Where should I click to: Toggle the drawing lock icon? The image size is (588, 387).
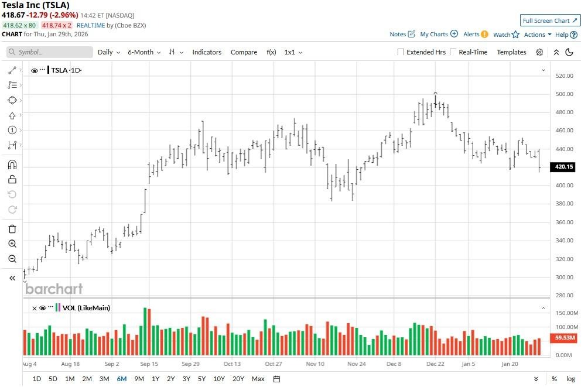click(12, 180)
